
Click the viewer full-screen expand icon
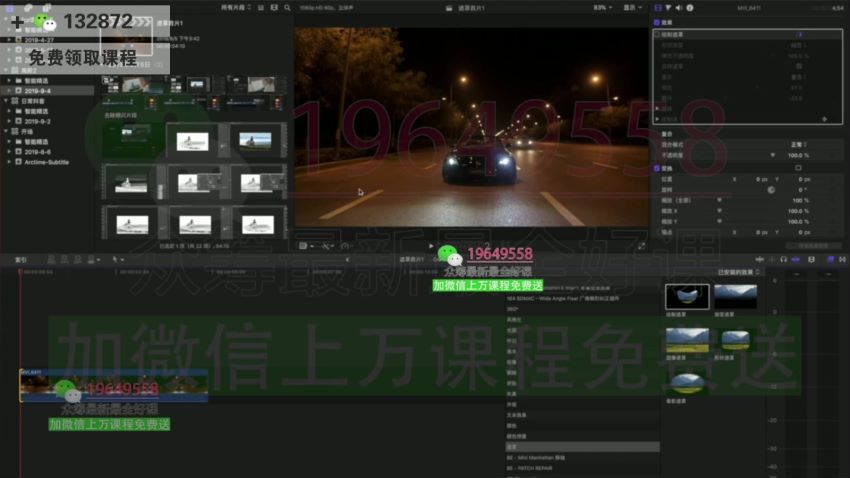[641, 246]
